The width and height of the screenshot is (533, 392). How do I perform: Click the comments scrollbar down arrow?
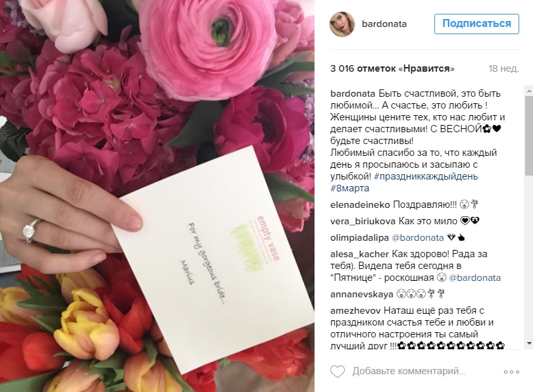(x=529, y=343)
